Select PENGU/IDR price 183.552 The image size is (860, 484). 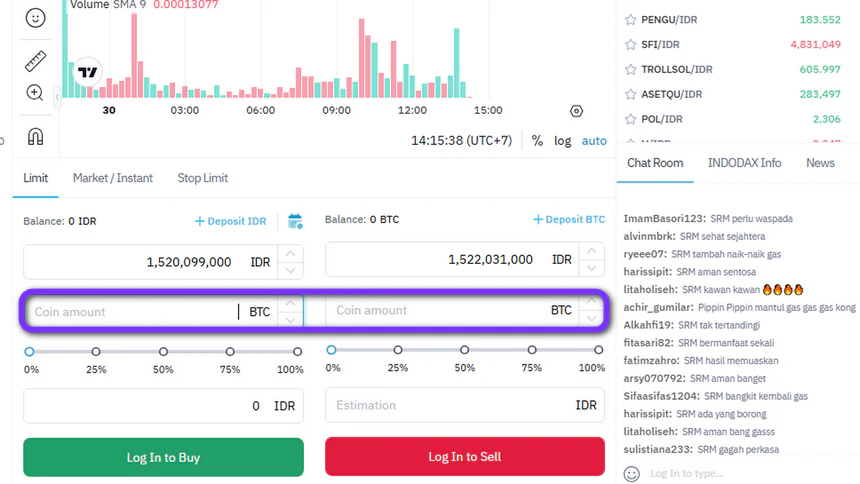pyautogui.click(x=820, y=20)
